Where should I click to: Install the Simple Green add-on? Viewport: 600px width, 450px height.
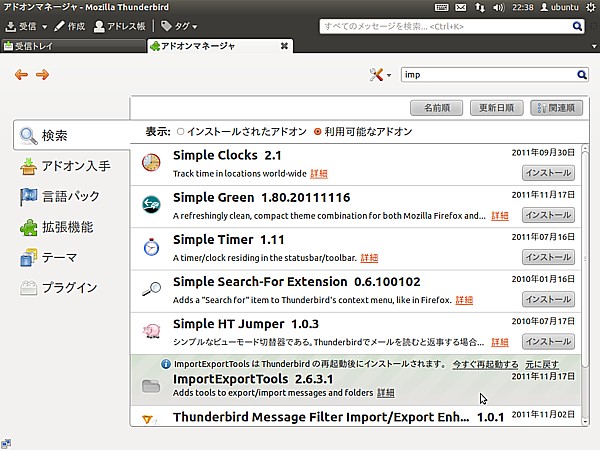click(x=548, y=215)
